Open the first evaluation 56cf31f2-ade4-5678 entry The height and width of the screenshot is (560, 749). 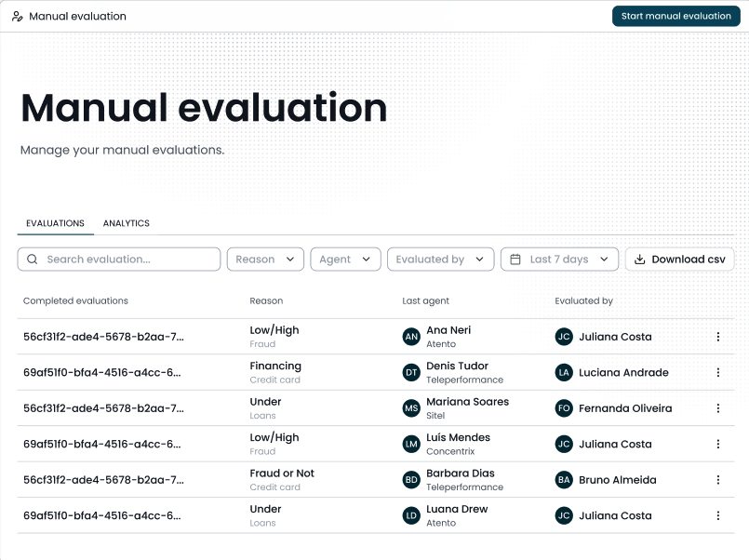(x=103, y=337)
